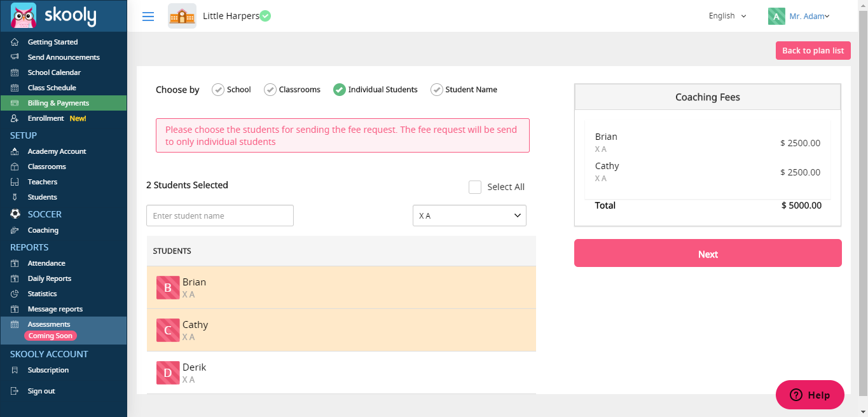Click the School Calendar icon
The height and width of the screenshot is (417, 868).
pyautogui.click(x=15, y=72)
